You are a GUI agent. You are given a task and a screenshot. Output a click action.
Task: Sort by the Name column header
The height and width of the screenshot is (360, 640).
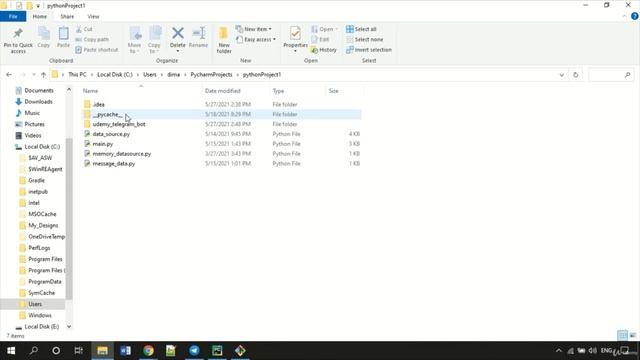(x=141, y=91)
